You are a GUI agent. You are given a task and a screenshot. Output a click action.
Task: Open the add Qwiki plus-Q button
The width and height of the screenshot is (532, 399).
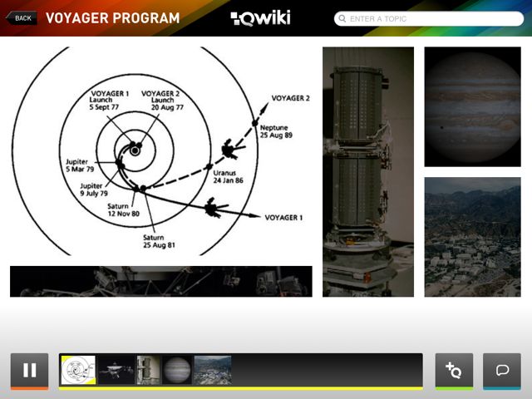coord(454,371)
